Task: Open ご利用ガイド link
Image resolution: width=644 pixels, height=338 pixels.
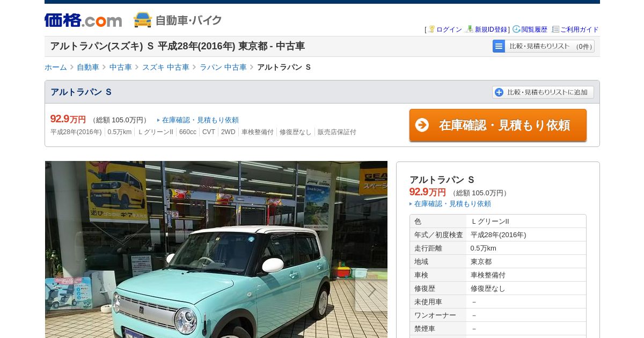Action: click(580, 30)
